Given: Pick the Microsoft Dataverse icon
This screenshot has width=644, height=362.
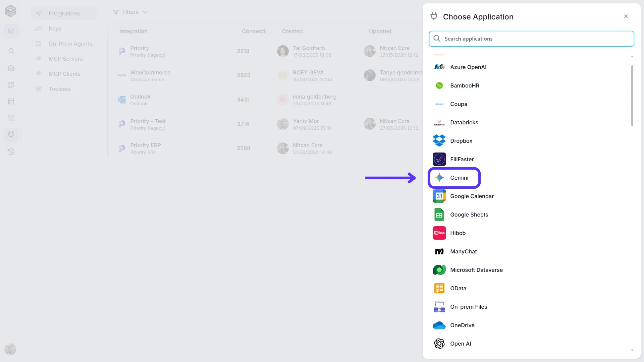Looking at the screenshot, I should (439, 270).
